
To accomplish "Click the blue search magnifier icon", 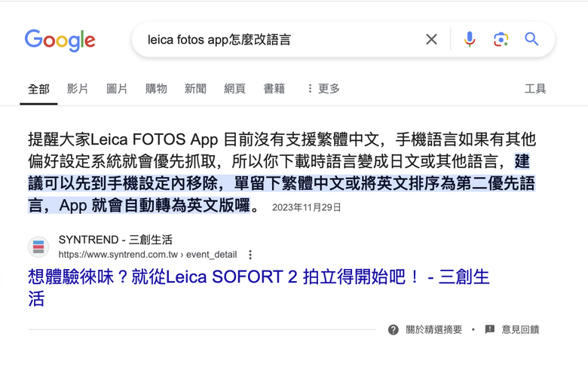I will pyautogui.click(x=531, y=39).
